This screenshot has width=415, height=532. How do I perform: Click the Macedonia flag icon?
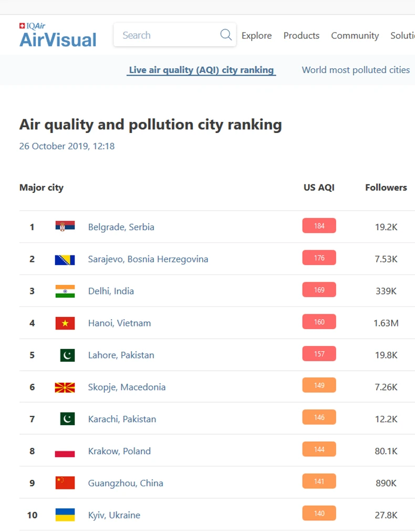click(x=65, y=387)
